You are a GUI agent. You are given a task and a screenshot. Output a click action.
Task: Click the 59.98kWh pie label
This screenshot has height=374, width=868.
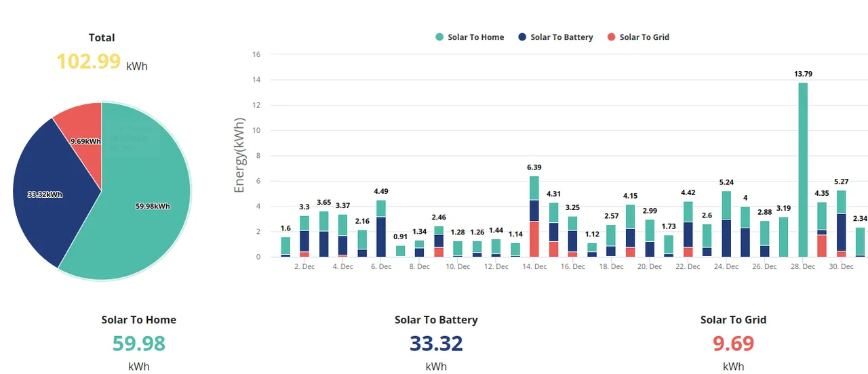(x=153, y=207)
